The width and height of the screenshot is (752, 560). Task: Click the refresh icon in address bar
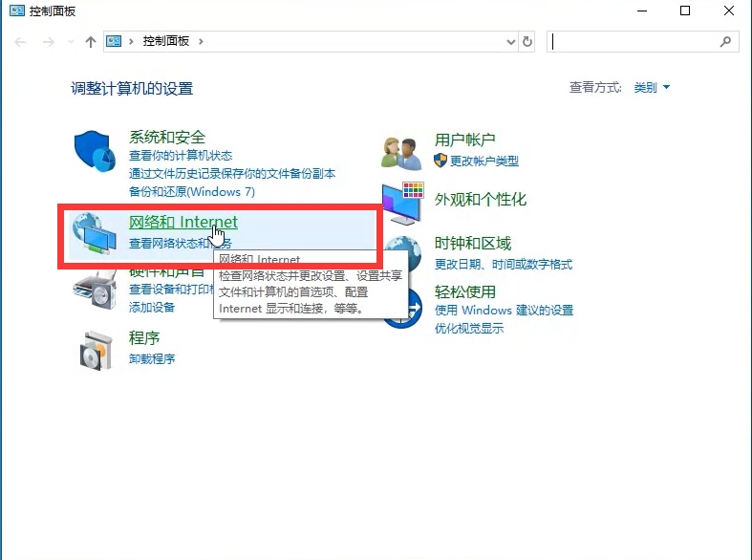pos(527,42)
